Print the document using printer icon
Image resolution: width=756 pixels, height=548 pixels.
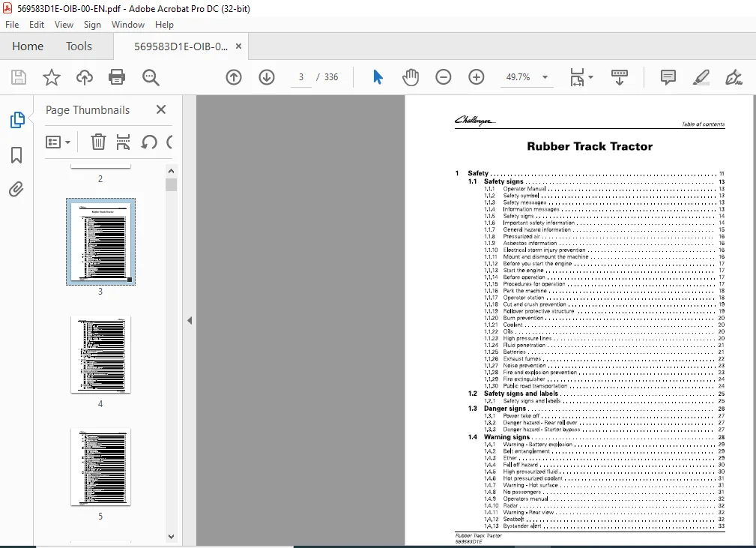pos(117,77)
